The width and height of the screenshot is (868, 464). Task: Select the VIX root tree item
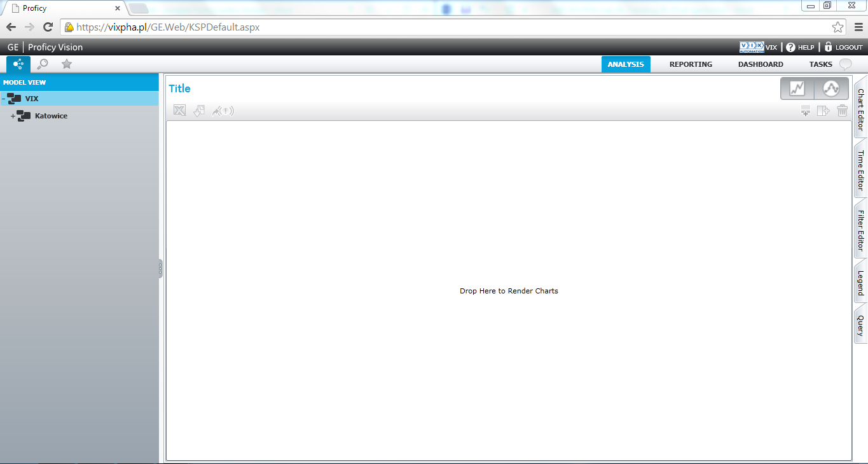(x=32, y=99)
